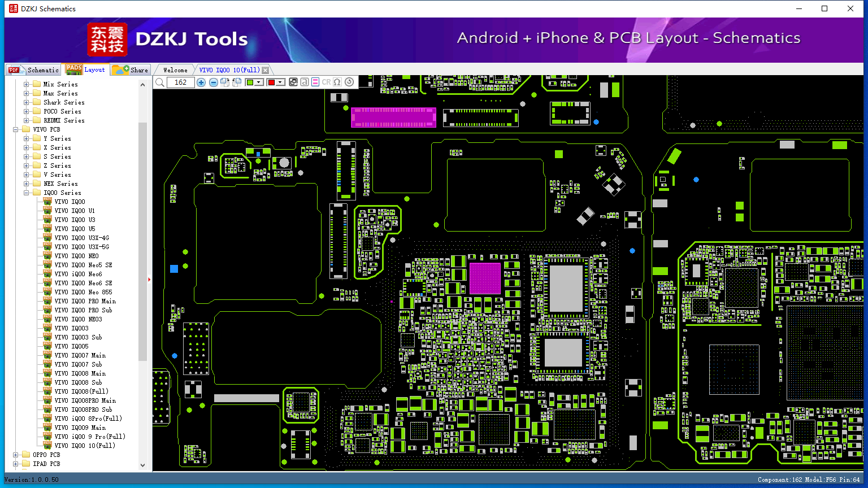This screenshot has width=868, height=488.
Task: Open the Welcome document tab
Action: 175,70
